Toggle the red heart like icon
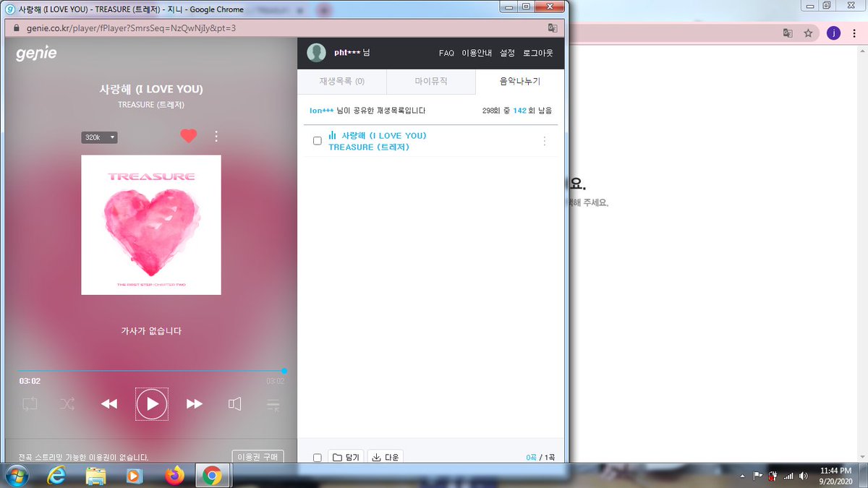The width and height of the screenshot is (868, 488). [188, 136]
